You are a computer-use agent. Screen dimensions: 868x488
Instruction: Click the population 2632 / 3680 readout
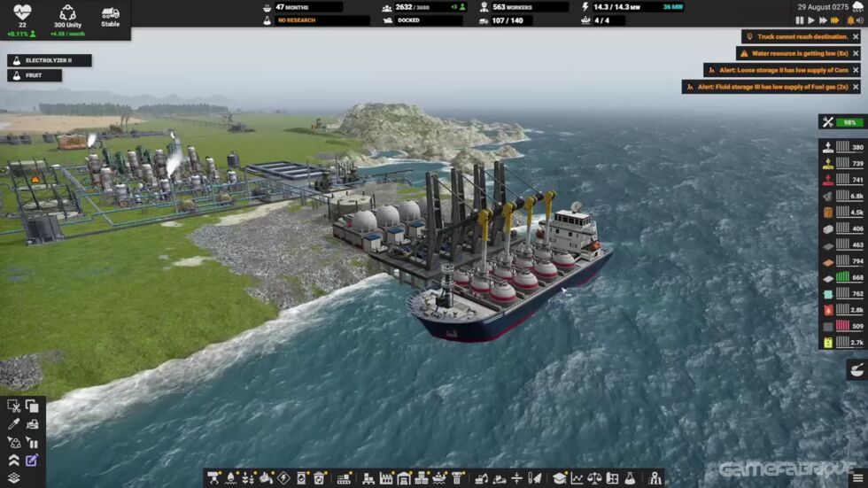[423, 7]
